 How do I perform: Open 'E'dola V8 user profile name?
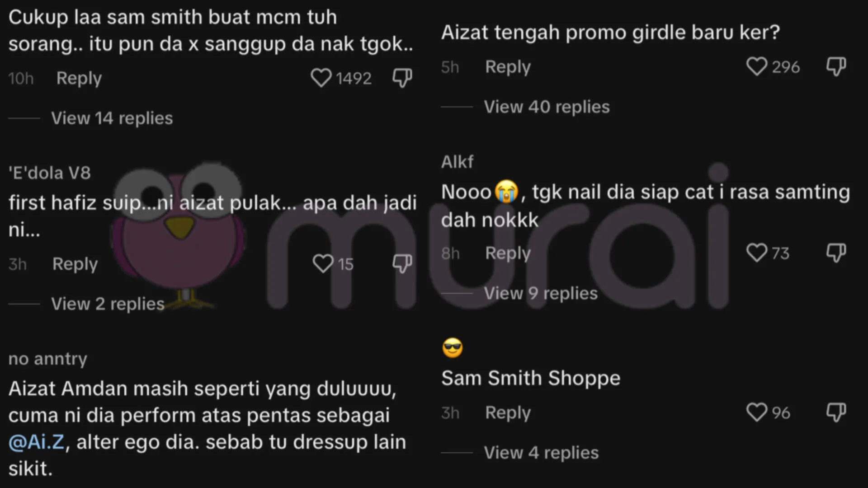50,173
